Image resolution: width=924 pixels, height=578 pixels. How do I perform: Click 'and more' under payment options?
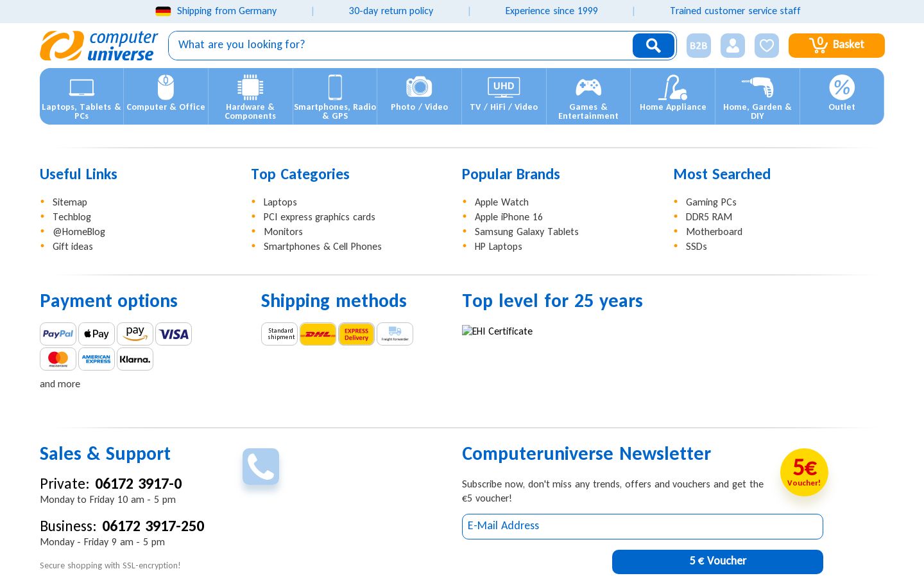(60, 384)
